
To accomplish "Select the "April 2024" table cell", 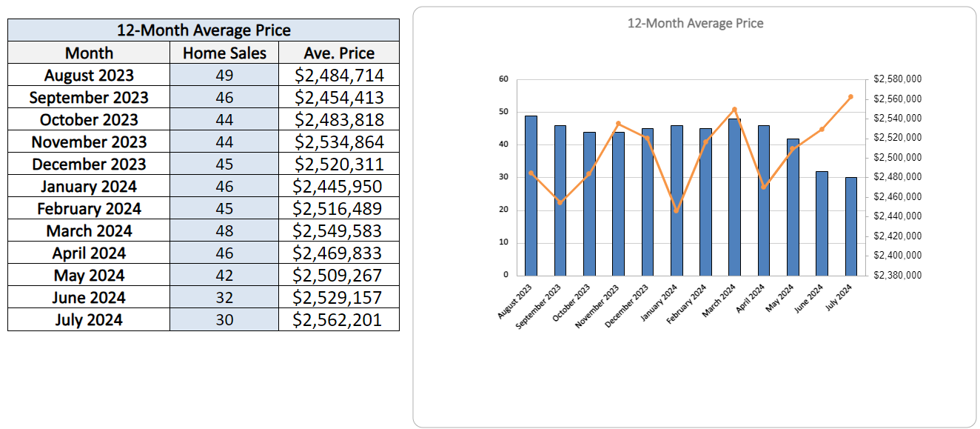I will (89, 253).
